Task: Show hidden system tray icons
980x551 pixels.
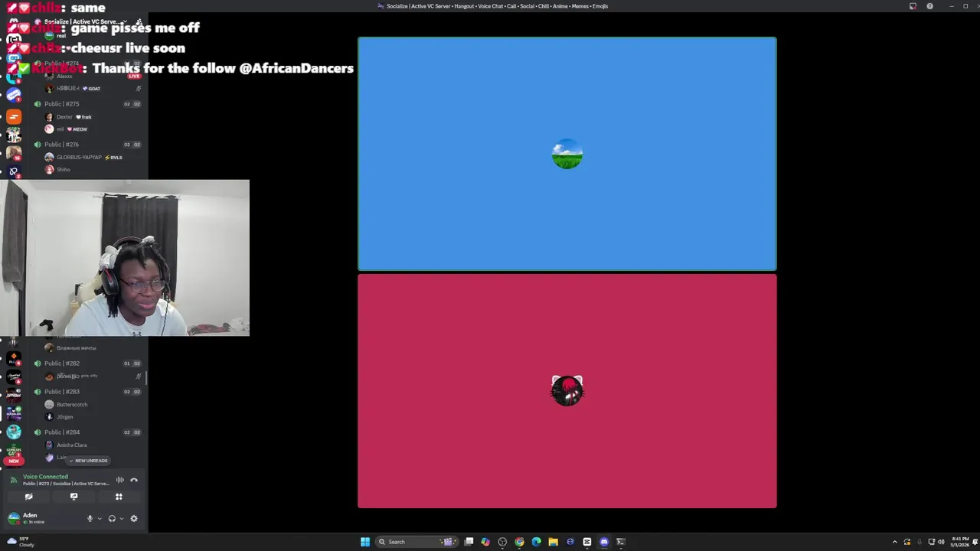Action: (894, 542)
